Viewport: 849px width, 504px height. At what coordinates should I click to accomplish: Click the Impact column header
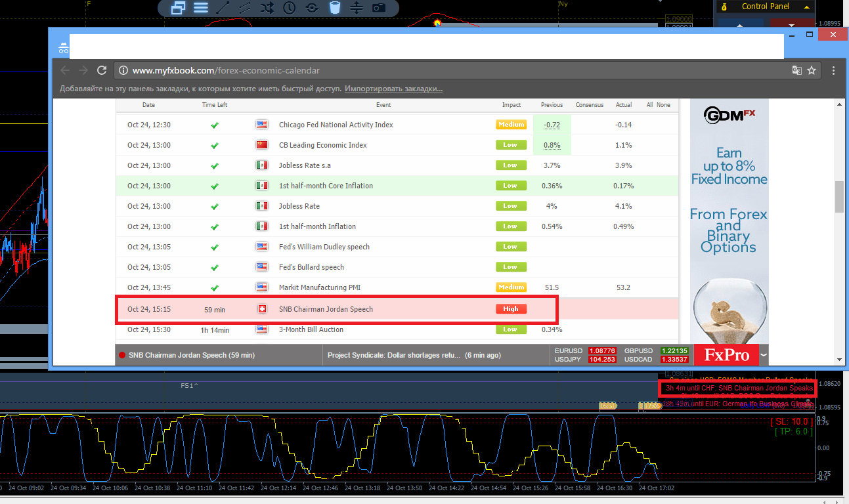click(512, 104)
